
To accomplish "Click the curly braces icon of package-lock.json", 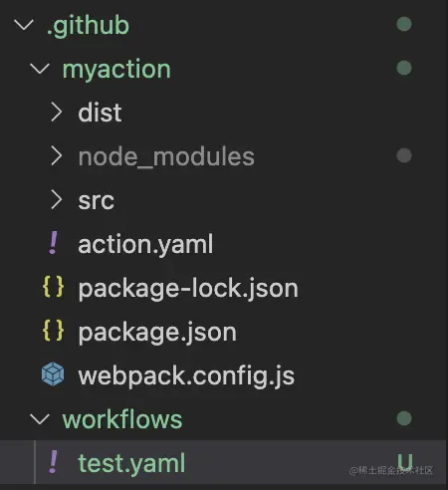I will [53, 286].
